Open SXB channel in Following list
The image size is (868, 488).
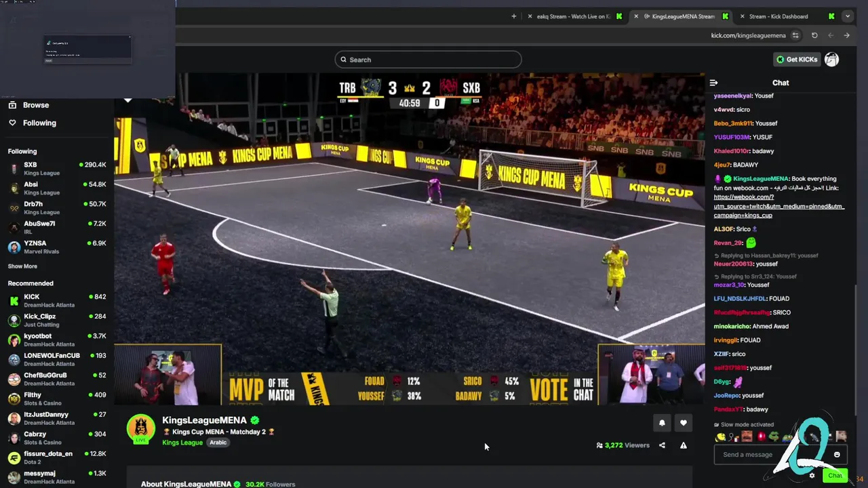point(57,169)
